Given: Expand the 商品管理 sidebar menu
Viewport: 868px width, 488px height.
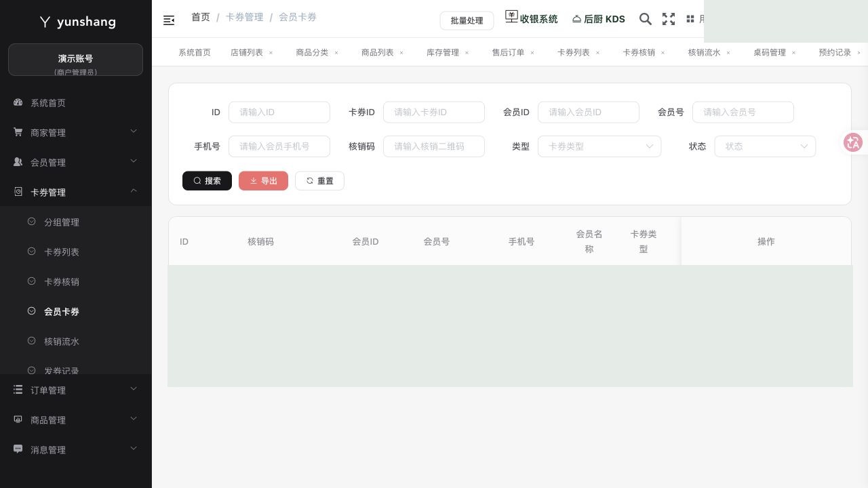Looking at the screenshot, I should click(76, 420).
